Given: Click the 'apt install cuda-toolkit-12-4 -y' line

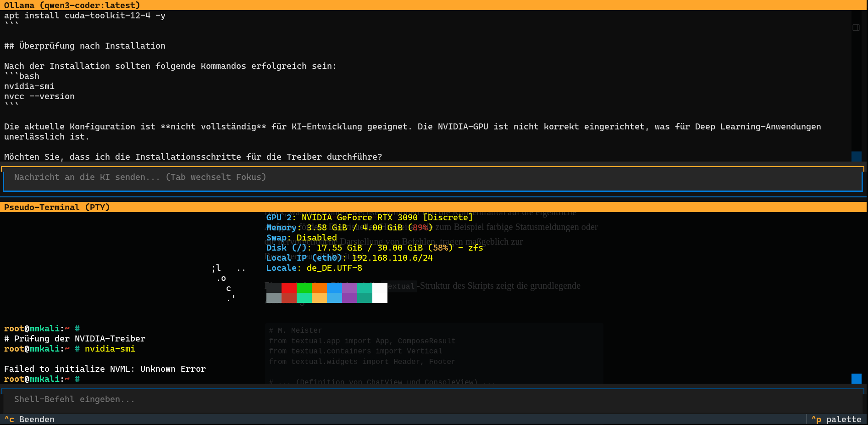Looking at the screenshot, I should [x=85, y=16].
